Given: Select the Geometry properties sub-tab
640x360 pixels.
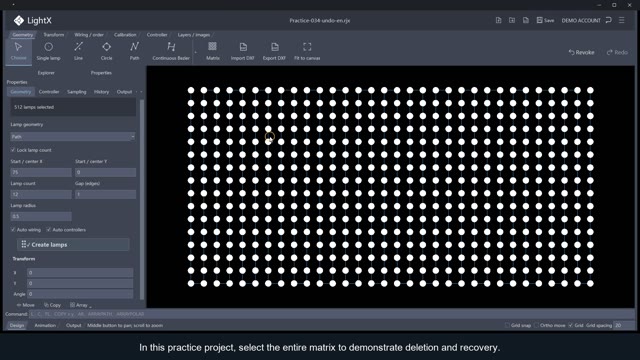Looking at the screenshot, I should click(21, 92).
